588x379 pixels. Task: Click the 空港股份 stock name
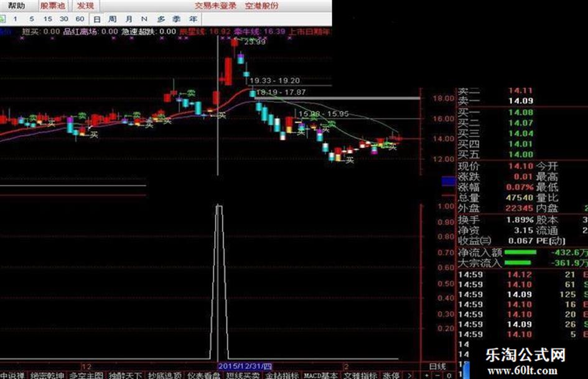(x=262, y=6)
